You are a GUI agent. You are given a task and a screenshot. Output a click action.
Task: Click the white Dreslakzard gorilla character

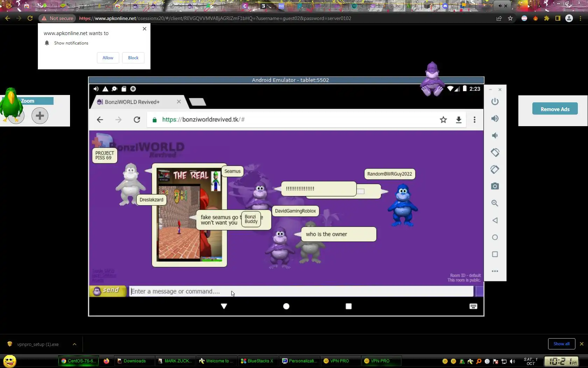130,184
